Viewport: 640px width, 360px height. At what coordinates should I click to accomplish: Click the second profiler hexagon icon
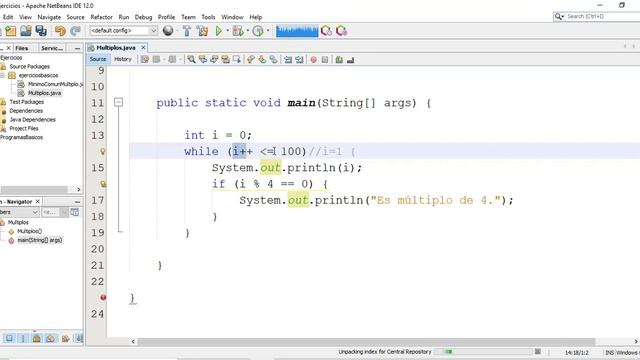[x=341, y=31]
